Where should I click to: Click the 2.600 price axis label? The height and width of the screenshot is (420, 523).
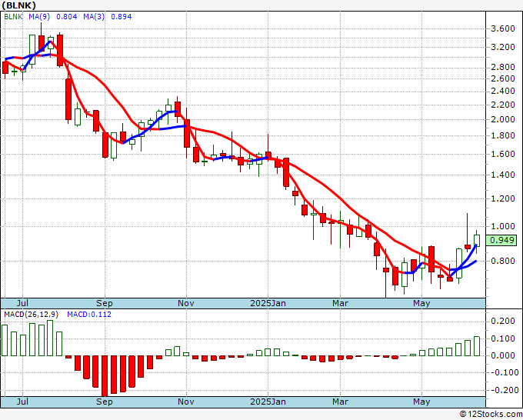point(503,78)
